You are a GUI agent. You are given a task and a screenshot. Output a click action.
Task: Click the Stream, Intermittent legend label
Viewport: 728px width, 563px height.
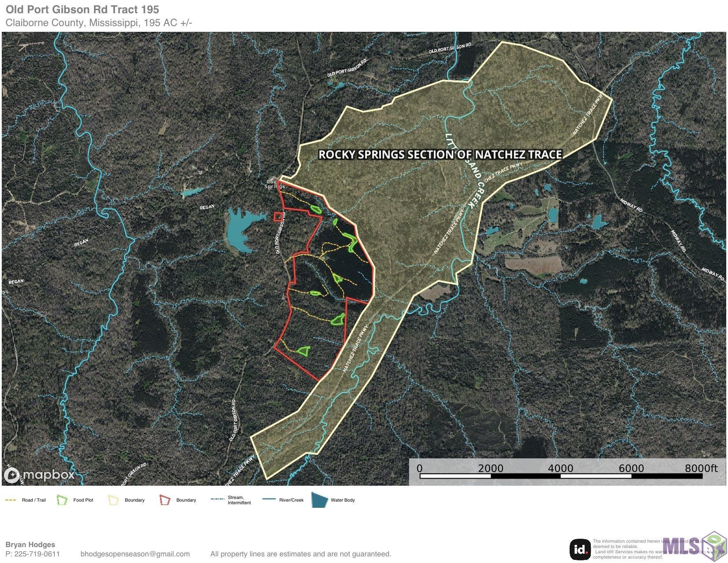click(x=239, y=500)
